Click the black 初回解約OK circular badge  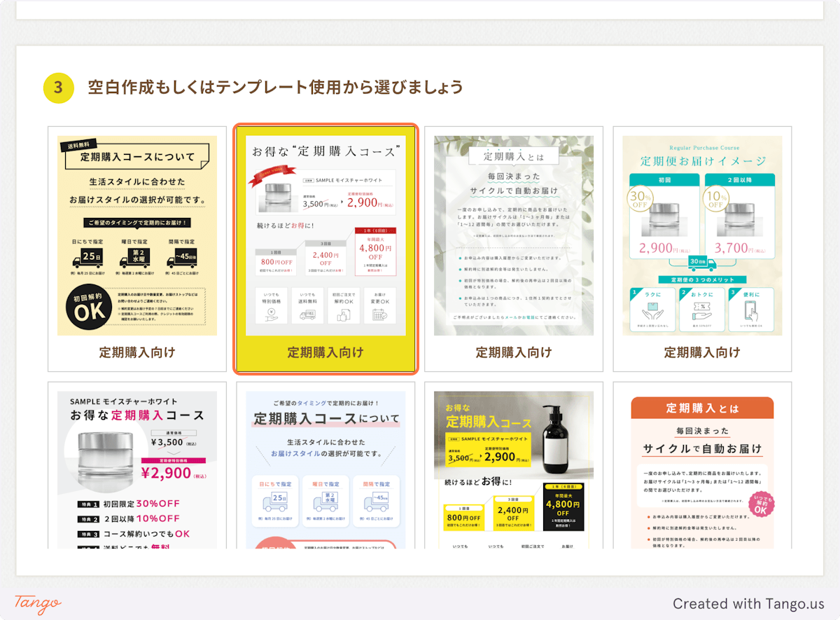pos(89,306)
